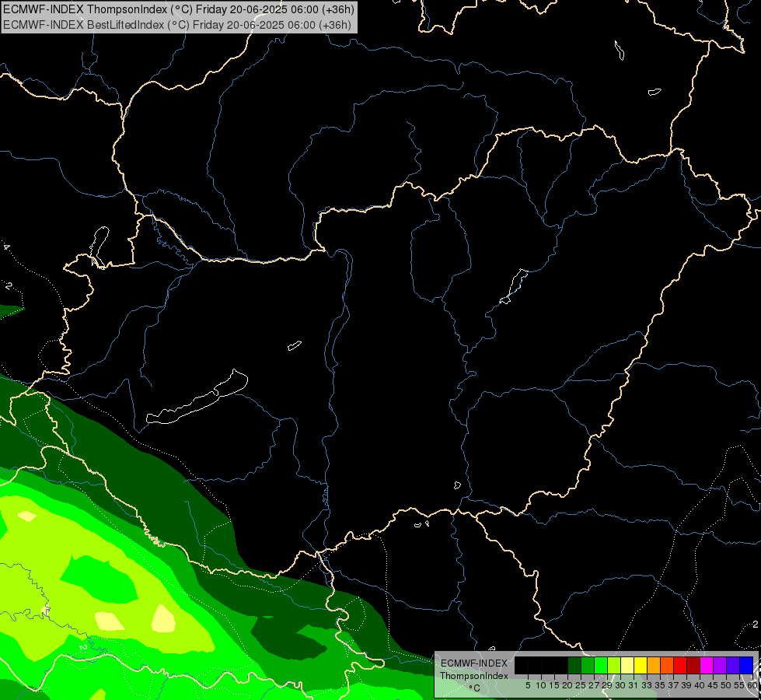Screen dimensions: 761x700
Task: Click the legend scale value 15
Action: coord(554,685)
